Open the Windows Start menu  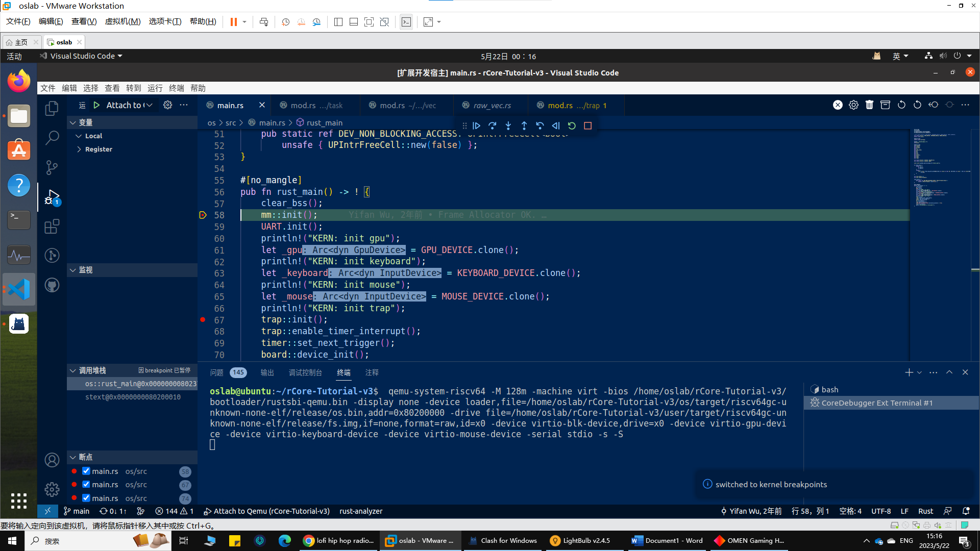tap(12, 541)
